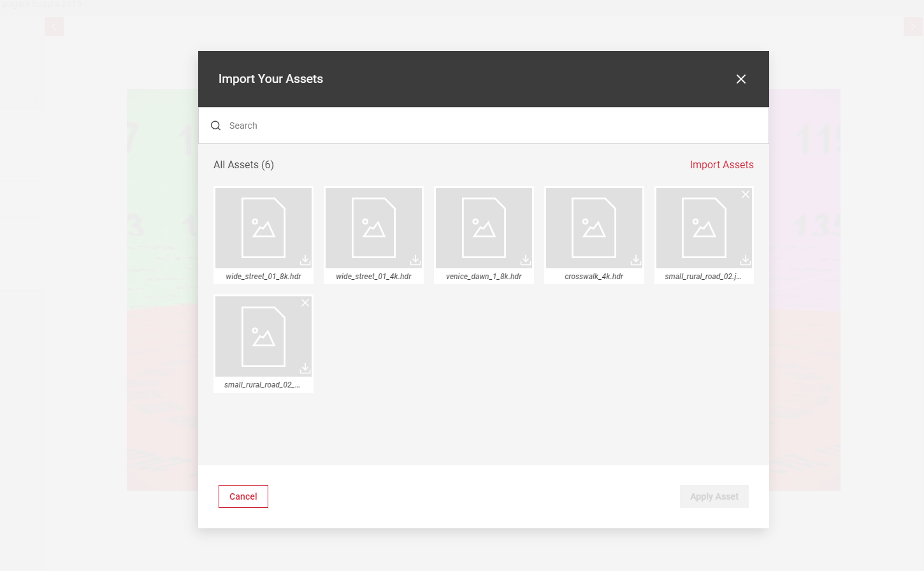The image size is (924, 571).
Task: Click the venice_dawn_1_8k.hdr file name
Action: [484, 277]
